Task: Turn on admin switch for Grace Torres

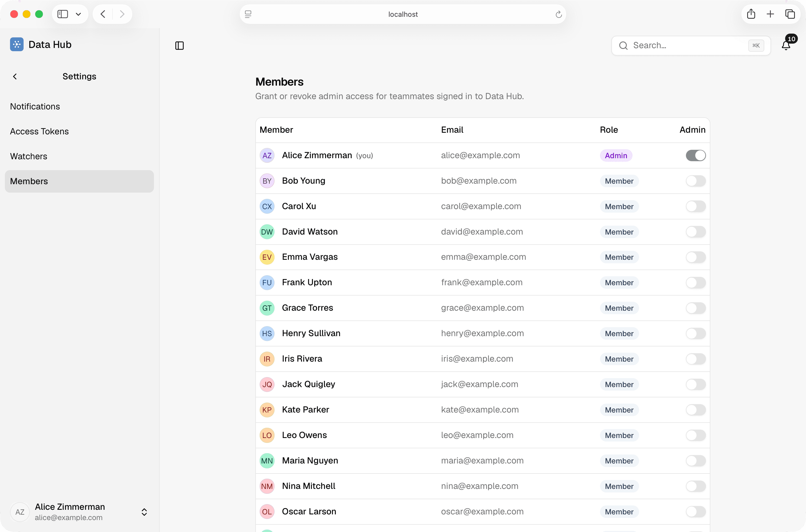Action: (696, 308)
